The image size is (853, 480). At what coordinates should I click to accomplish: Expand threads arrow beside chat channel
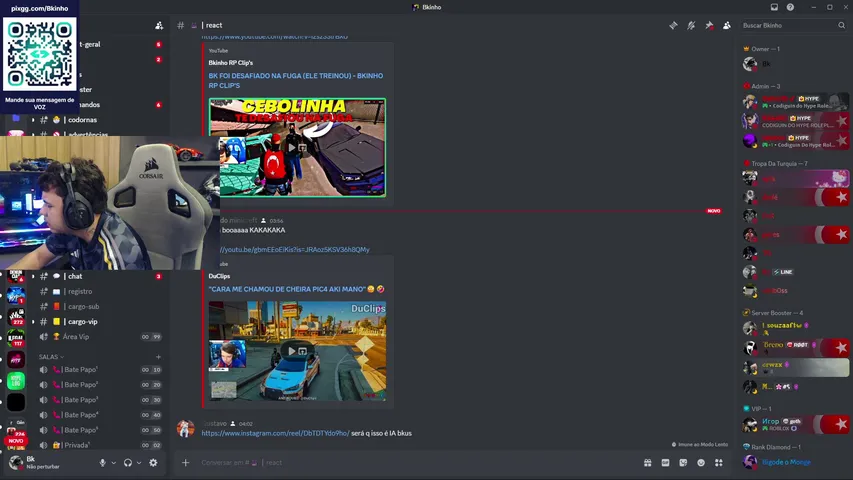tap(33, 276)
